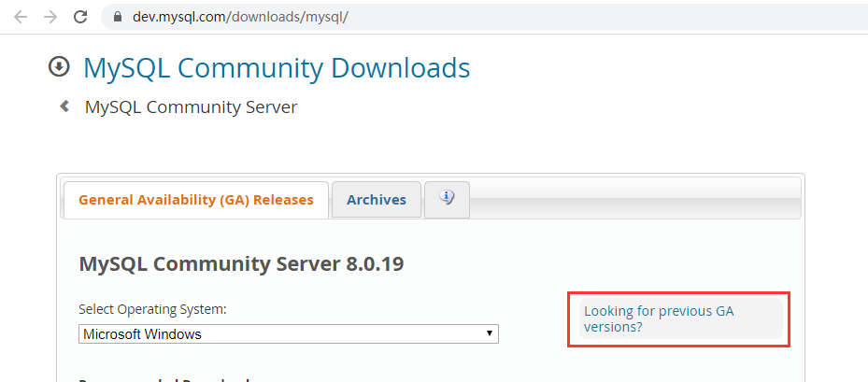868x382 pixels.
Task: Click the back chevron next to MySQL Community Server
Action: pos(64,106)
